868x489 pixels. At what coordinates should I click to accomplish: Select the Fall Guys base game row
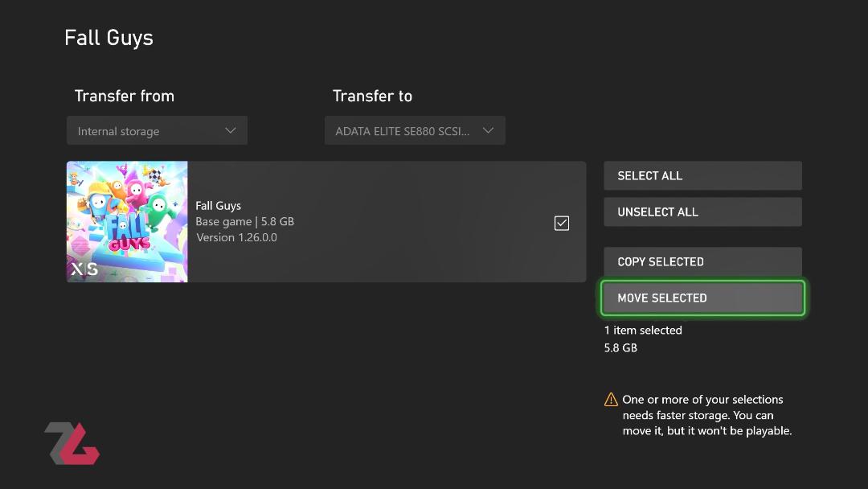[x=326, y=221]
